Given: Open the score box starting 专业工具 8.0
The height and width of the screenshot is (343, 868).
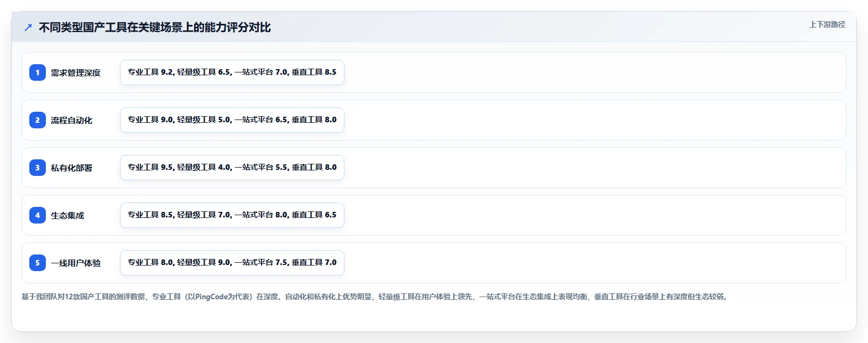Looking at the screenshot, I should click(232, 263).
